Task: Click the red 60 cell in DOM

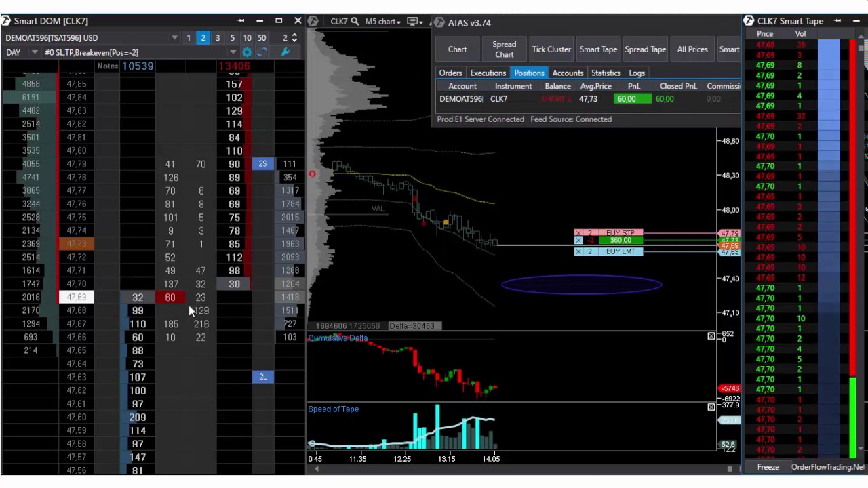Action: point(170,298)
